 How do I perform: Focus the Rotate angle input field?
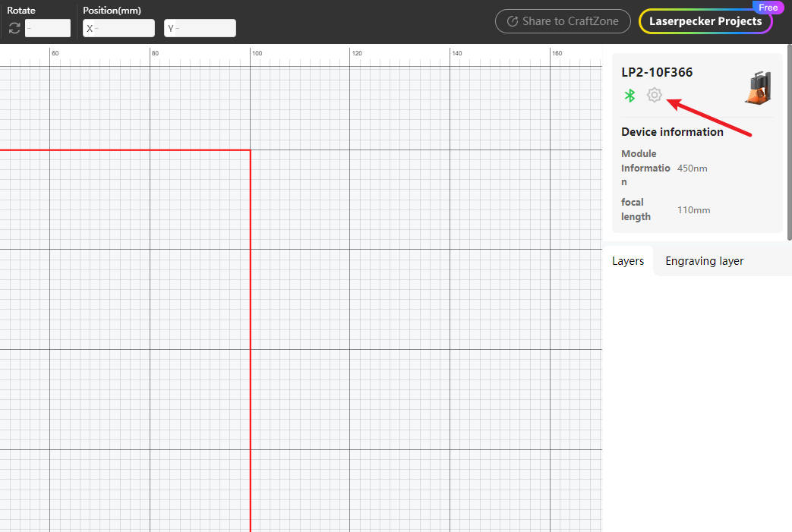48,29
